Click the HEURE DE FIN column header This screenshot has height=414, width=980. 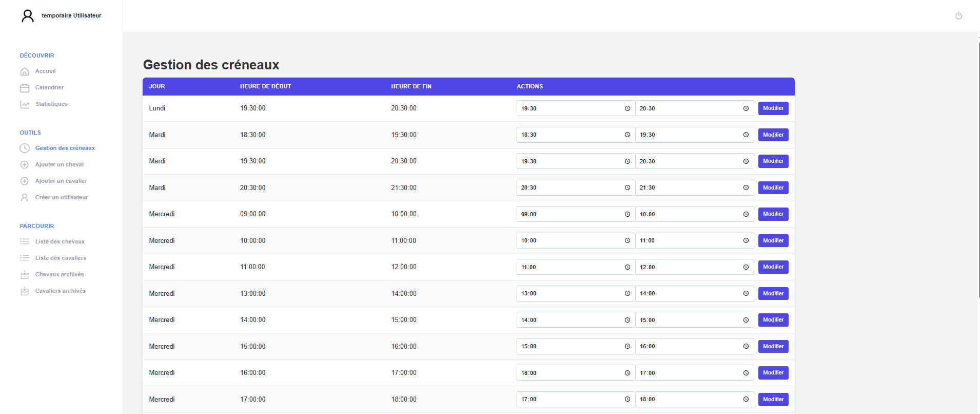[411, 87]
